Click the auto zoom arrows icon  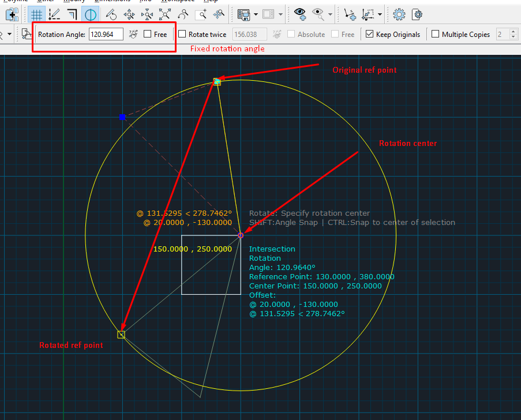(165, 14)
